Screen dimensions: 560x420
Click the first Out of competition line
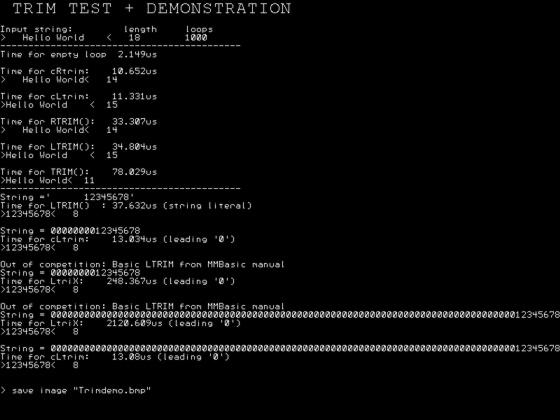click(x=142, y=265)
